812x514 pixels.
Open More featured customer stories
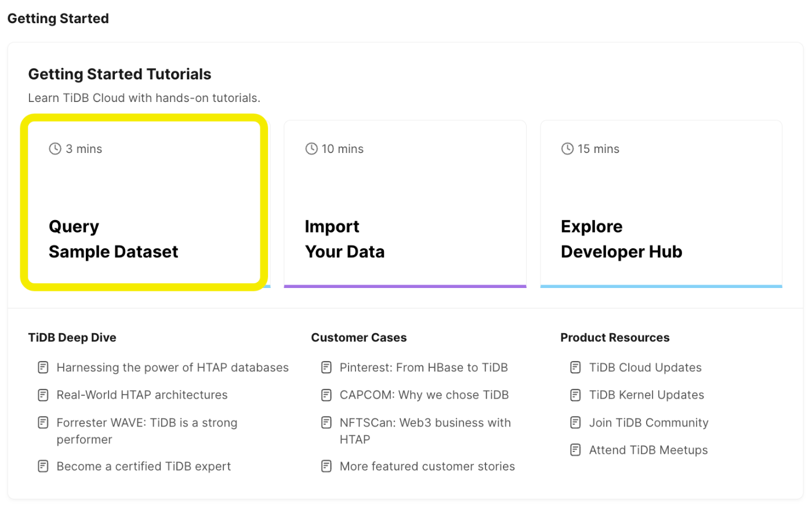click(427, 466)
